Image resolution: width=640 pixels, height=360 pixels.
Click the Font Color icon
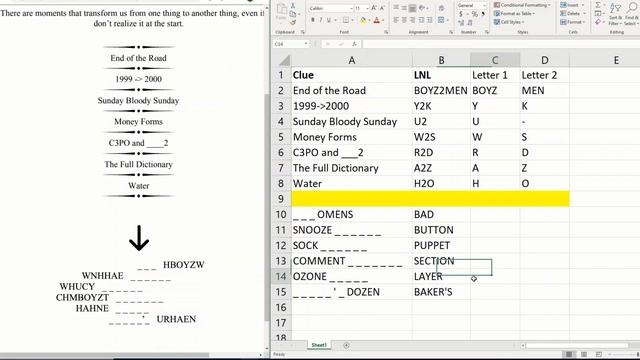376,20
